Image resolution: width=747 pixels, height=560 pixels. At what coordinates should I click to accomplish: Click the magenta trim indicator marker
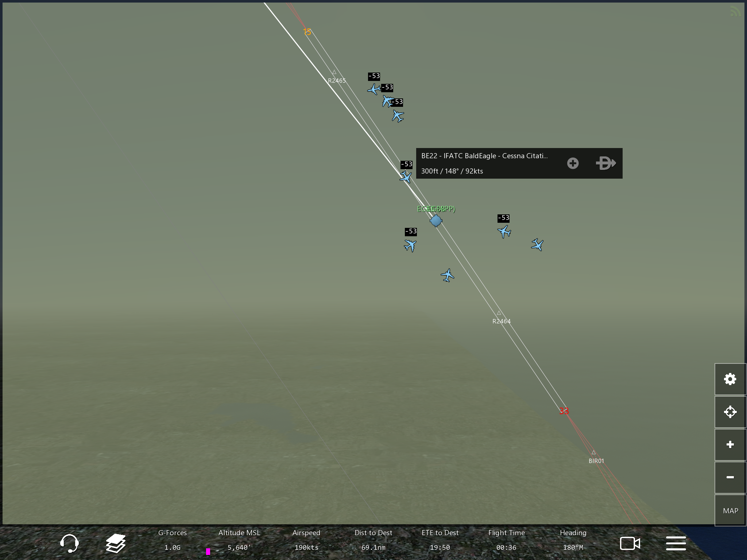click(208, 551)
